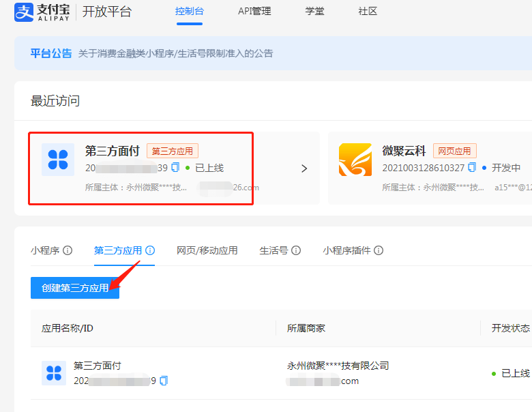Click the 已上线 status in table row
Screen dimensions: 532x412
511,373
